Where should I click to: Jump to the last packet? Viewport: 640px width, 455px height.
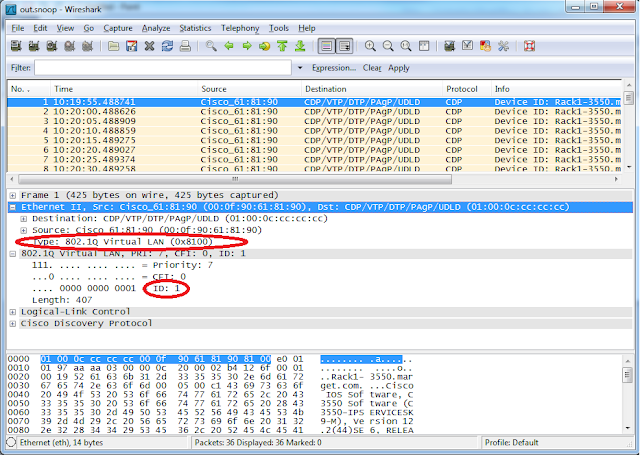coord(300,46)
